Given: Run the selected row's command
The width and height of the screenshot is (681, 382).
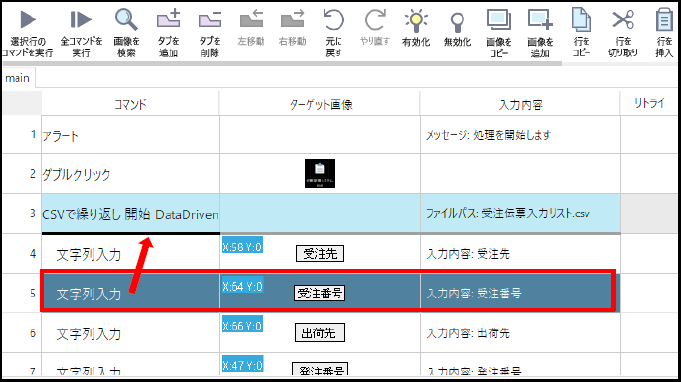Looking at the screenshot, I should click(x=28, y=33).
